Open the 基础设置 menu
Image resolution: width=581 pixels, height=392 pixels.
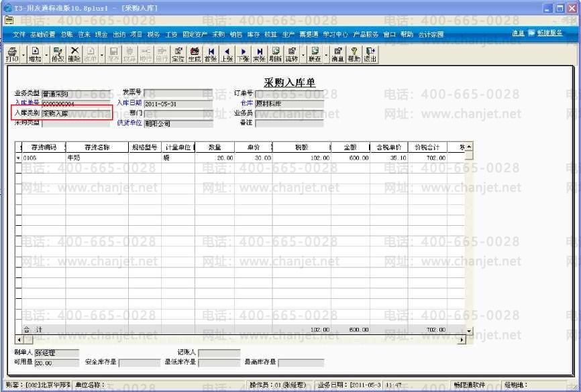[43, 34]
